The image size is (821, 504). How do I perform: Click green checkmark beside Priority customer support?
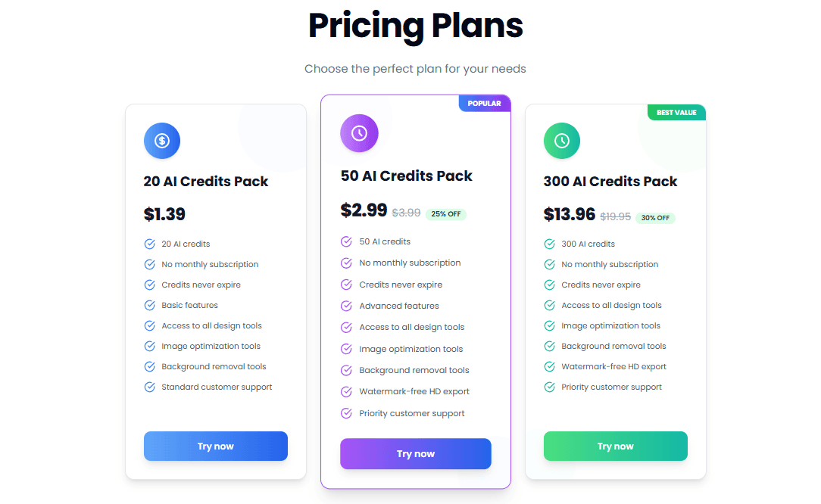point(549,387)
